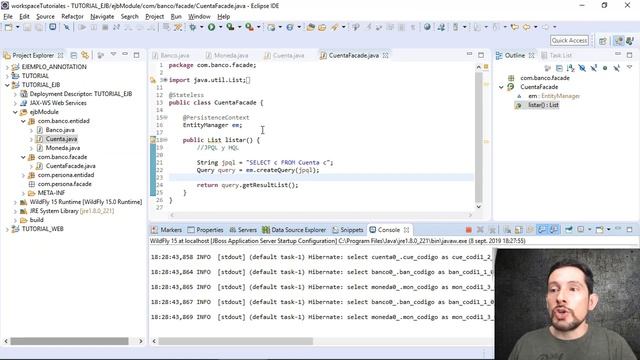Click Open Console icon
This screenshot has width=640, height=360.
pyautogui.click(x=599, y=230)
